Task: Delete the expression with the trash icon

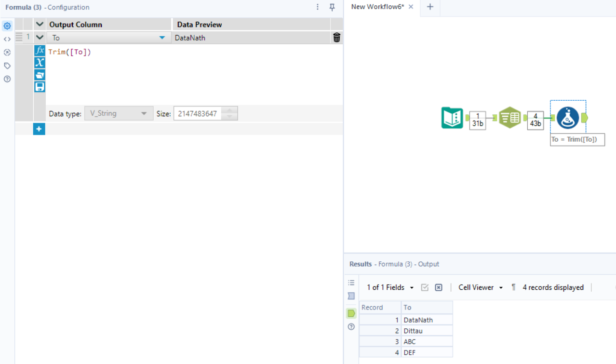Action: click(x=336, y=37)
